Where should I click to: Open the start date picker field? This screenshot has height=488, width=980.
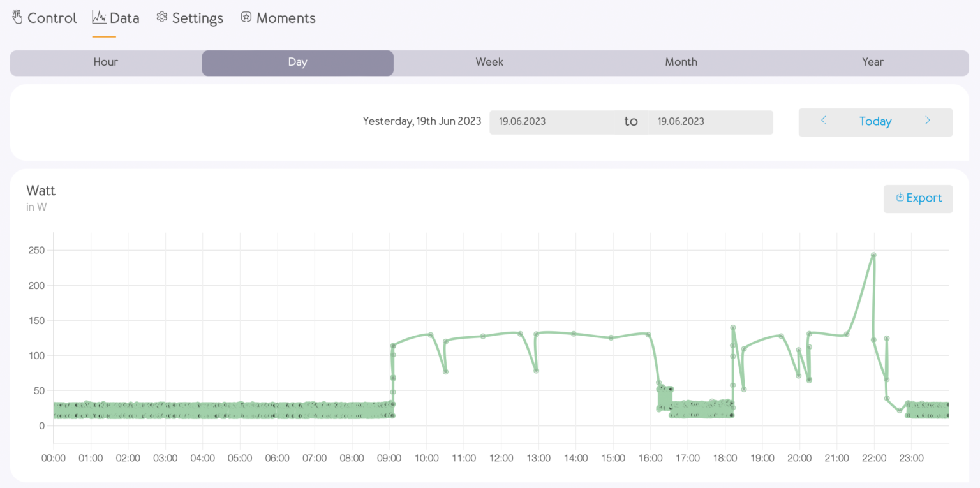(552, 122)
